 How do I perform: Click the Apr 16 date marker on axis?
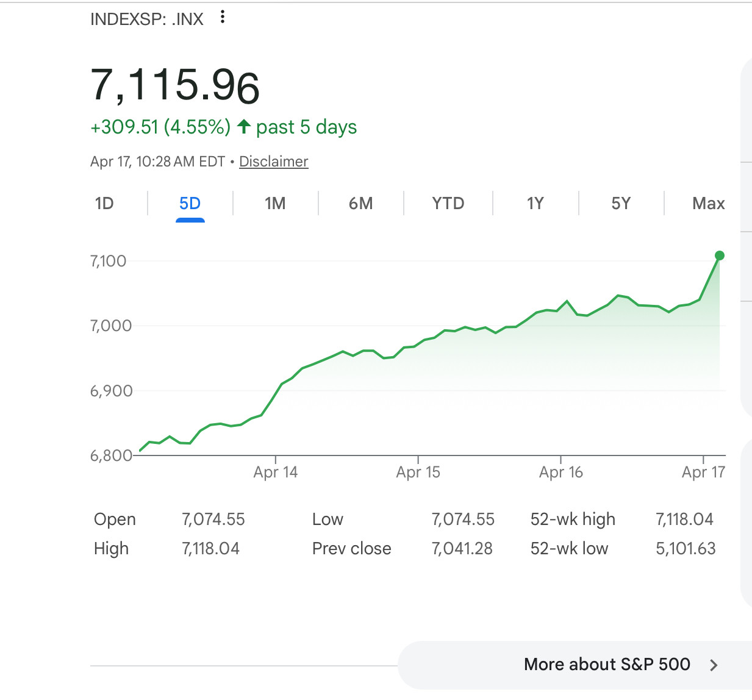(x=561, y=472)
